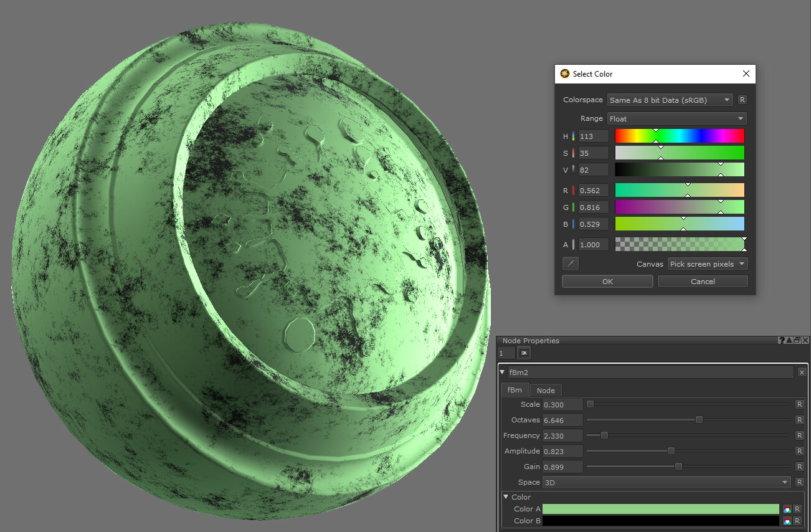
Task: Open the color picker for Color A
Action: tap(787, 509)
